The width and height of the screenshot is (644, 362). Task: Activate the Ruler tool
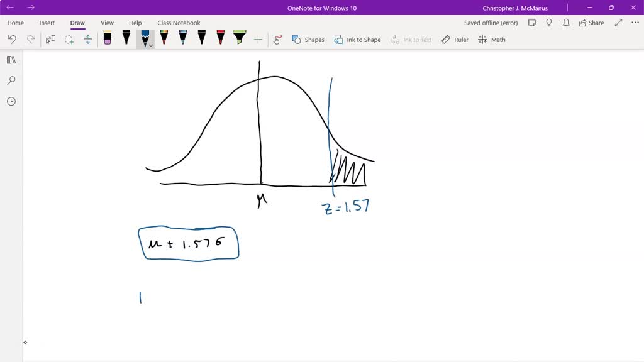click(454, 39)
